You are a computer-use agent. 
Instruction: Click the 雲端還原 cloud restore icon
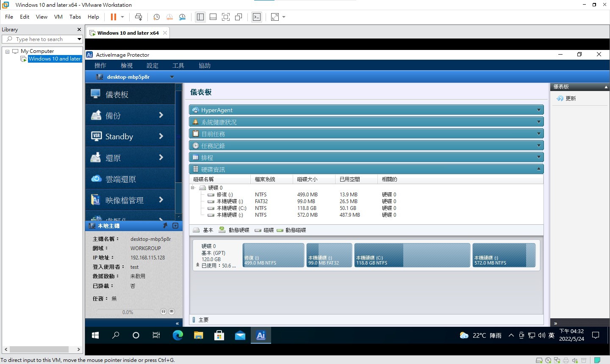96,179
